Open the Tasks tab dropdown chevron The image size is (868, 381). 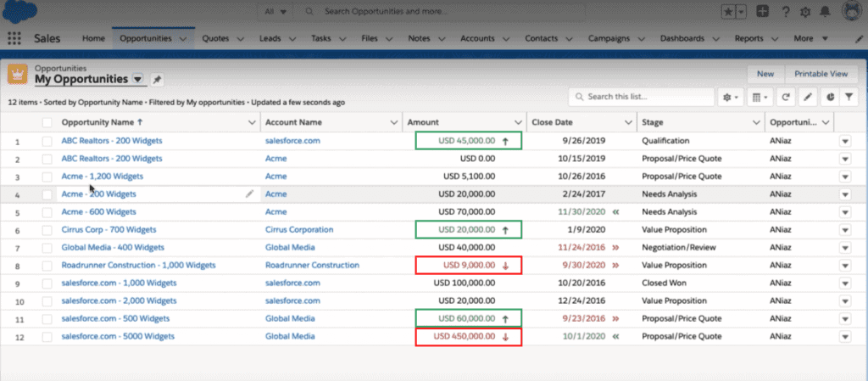pos(342,39)
